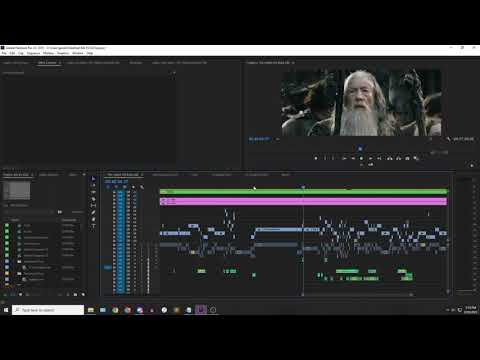Toggle Linked Selection in timeline header
This screenshot has width=480, height=360.
click(125, 187)
